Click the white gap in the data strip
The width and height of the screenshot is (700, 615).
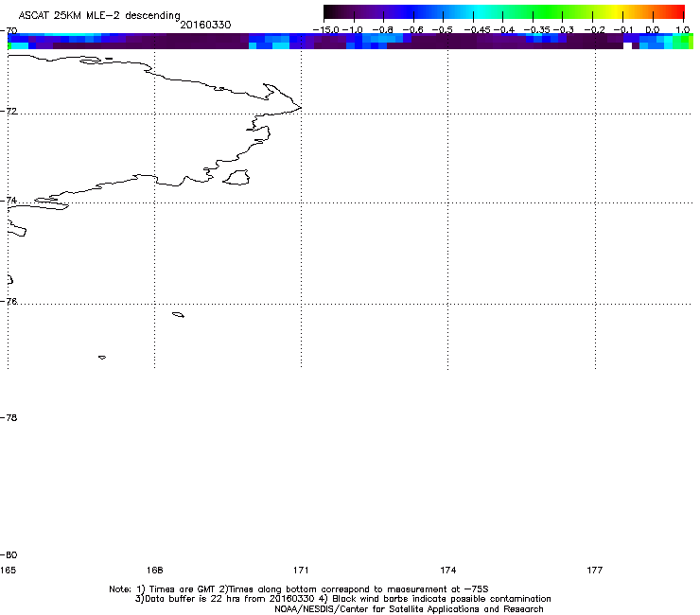tap(628, 46)
